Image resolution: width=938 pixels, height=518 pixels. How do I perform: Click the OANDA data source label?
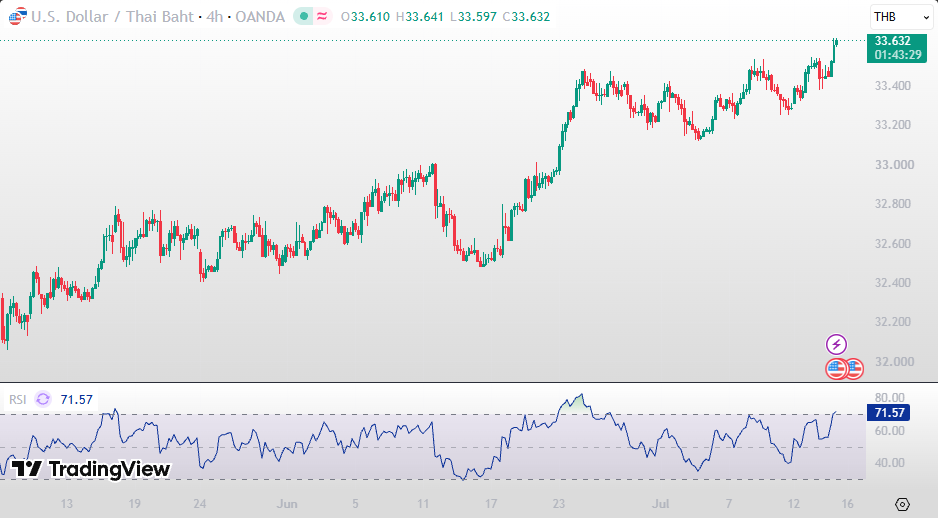coord(260,17)
